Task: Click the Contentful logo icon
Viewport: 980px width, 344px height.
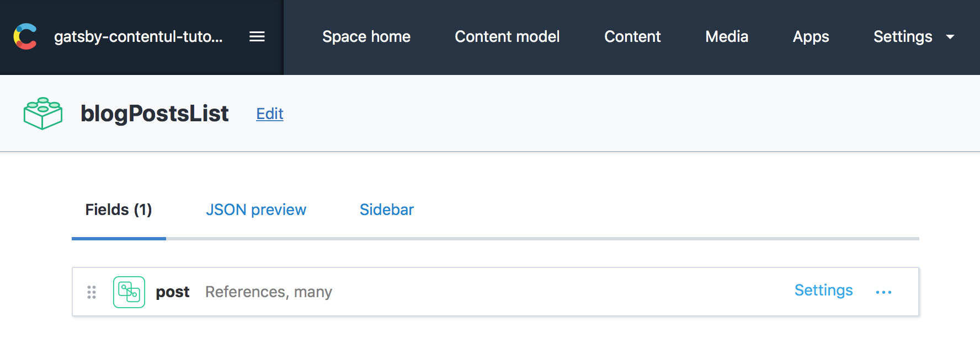Action: (x=25, y=36)
